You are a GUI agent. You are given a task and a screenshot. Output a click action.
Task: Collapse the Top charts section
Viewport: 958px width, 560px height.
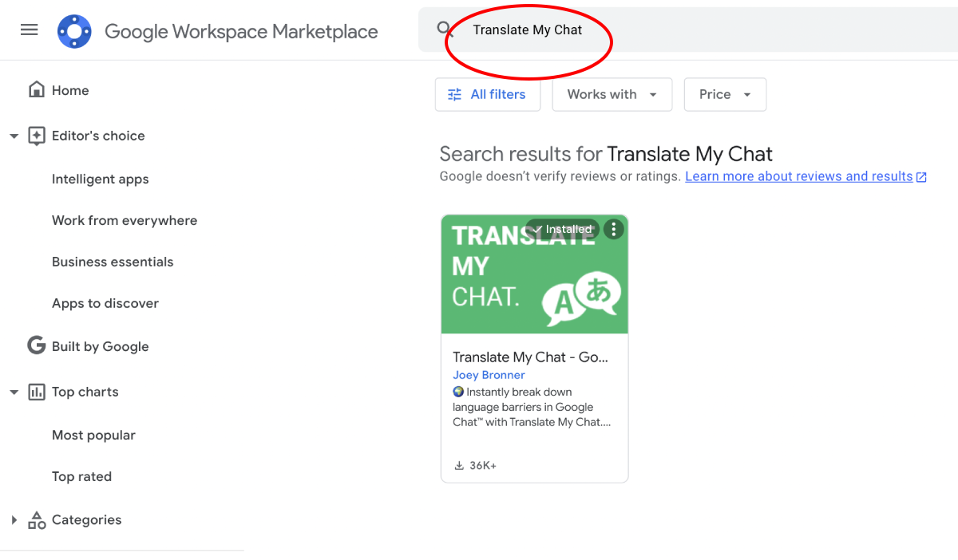coord(14,392)
